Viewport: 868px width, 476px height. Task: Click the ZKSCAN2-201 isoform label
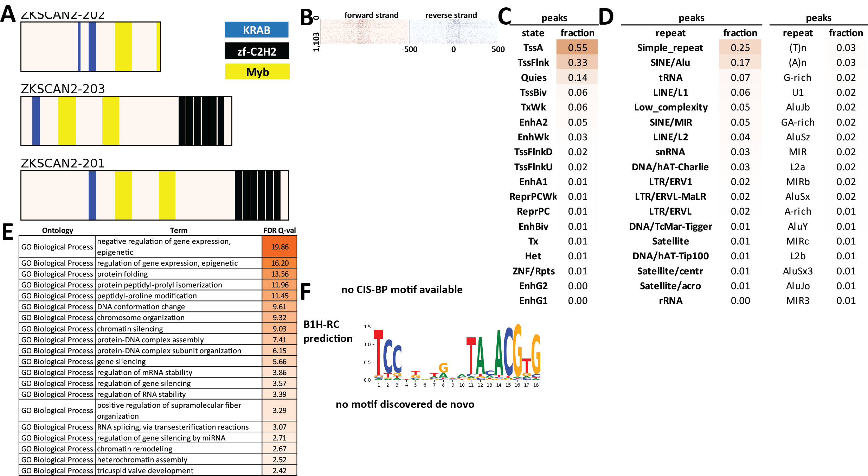click(x=63, y=164)
